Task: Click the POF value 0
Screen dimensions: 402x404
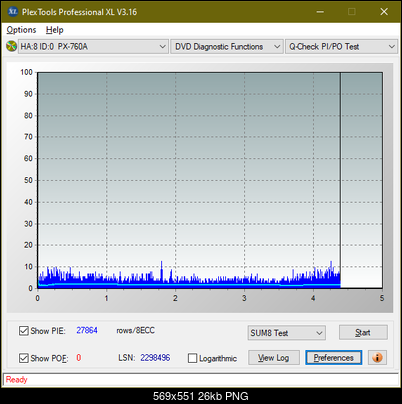Action: [79, 358]
